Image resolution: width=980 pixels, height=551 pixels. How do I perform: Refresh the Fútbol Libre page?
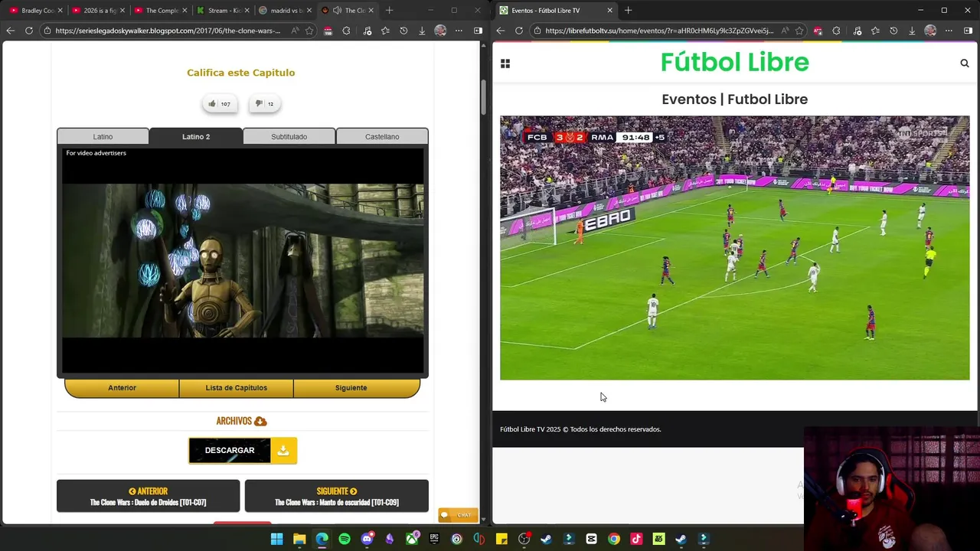[518, 31]
